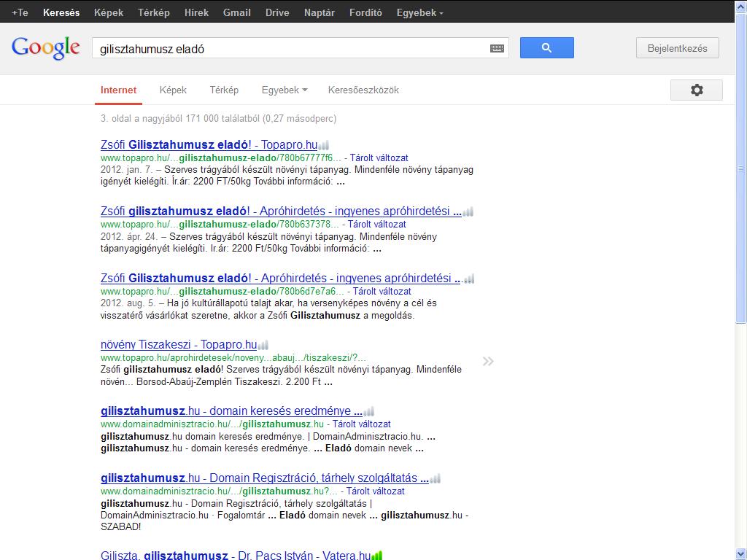Open Térkép in the black top bar
The width and height of the screenshot is (747, 560).
pos(154,13)
